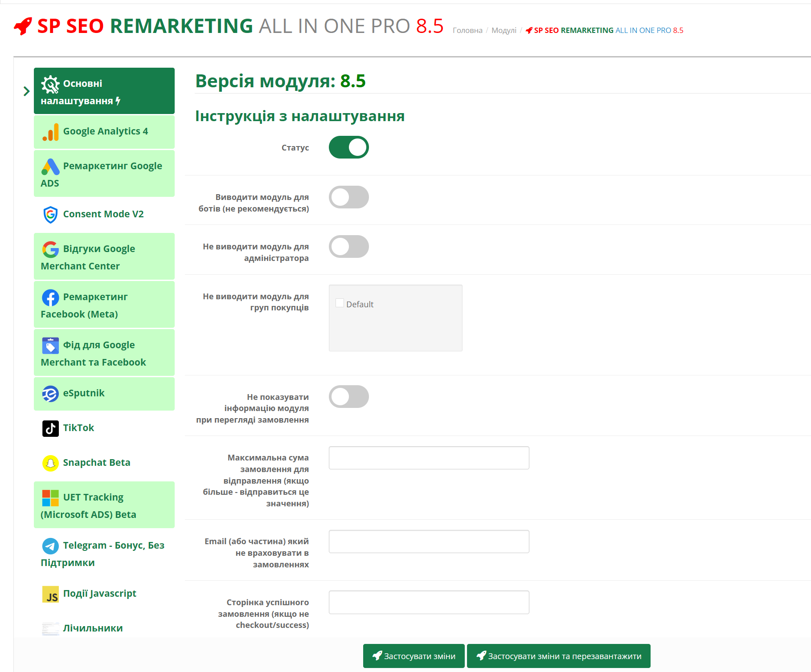Check the Default customer group checkbox

tap(340, 303)
